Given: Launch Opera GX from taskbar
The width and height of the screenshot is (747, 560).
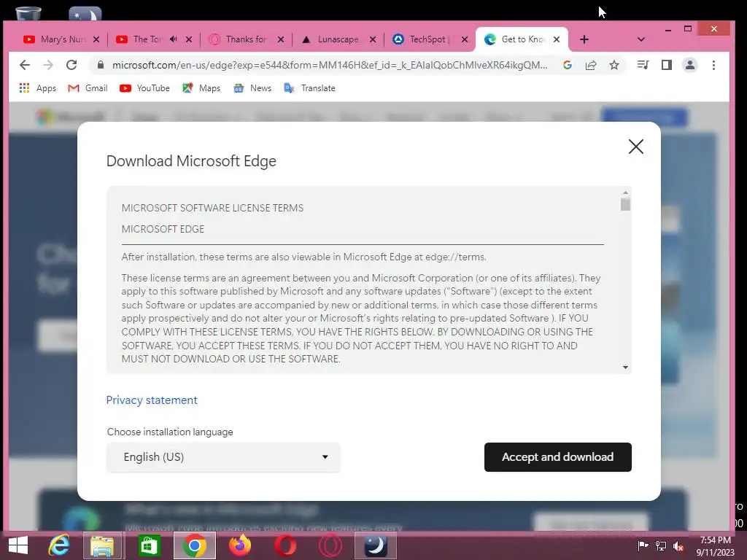Looking at the screenshot, I should [x=330, y=545].
